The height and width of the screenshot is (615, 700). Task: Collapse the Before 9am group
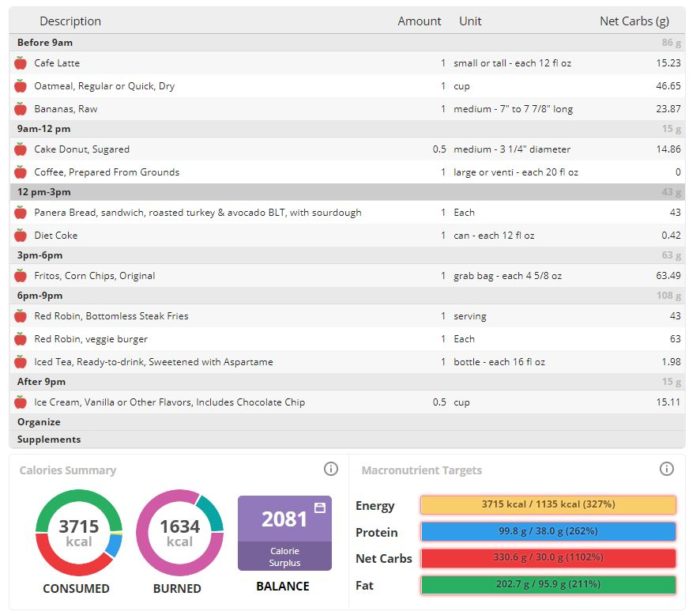pyautogui.click(x=347, y=42)
